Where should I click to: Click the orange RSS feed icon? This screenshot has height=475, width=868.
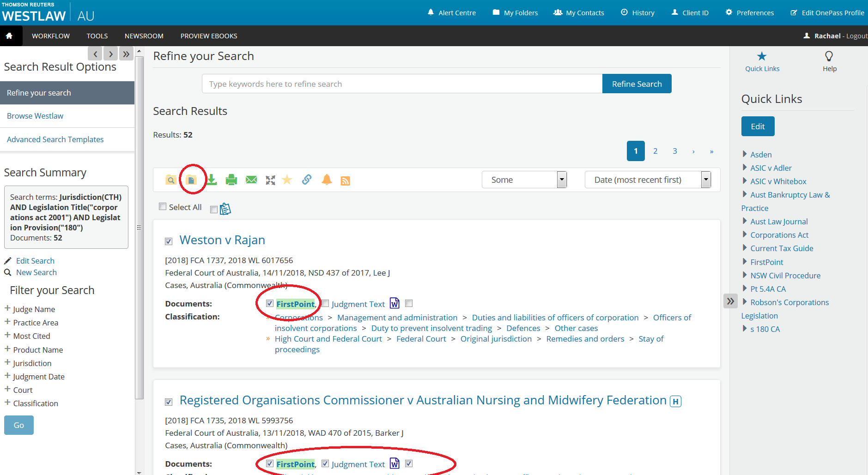click(x=345, y=180)
